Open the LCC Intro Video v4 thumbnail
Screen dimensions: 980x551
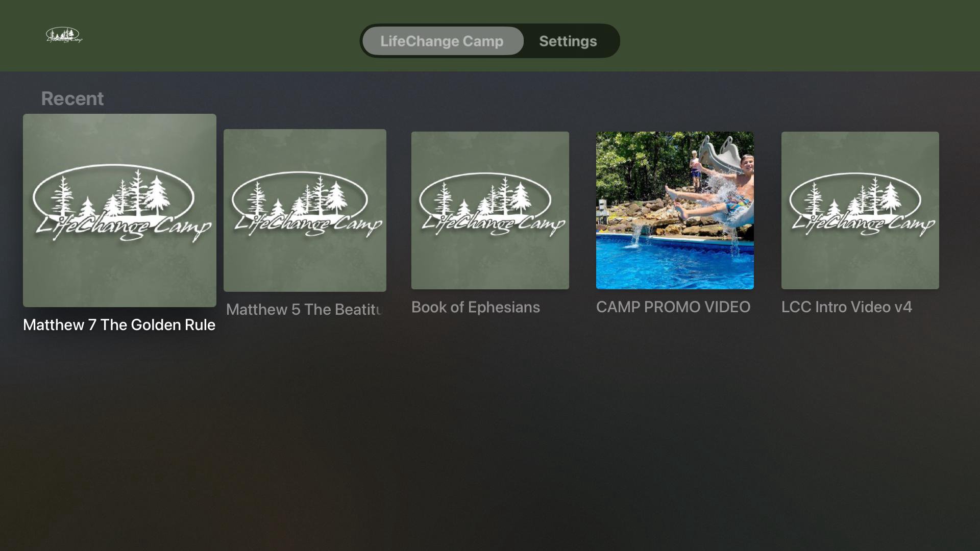click(x=860, y=210)
